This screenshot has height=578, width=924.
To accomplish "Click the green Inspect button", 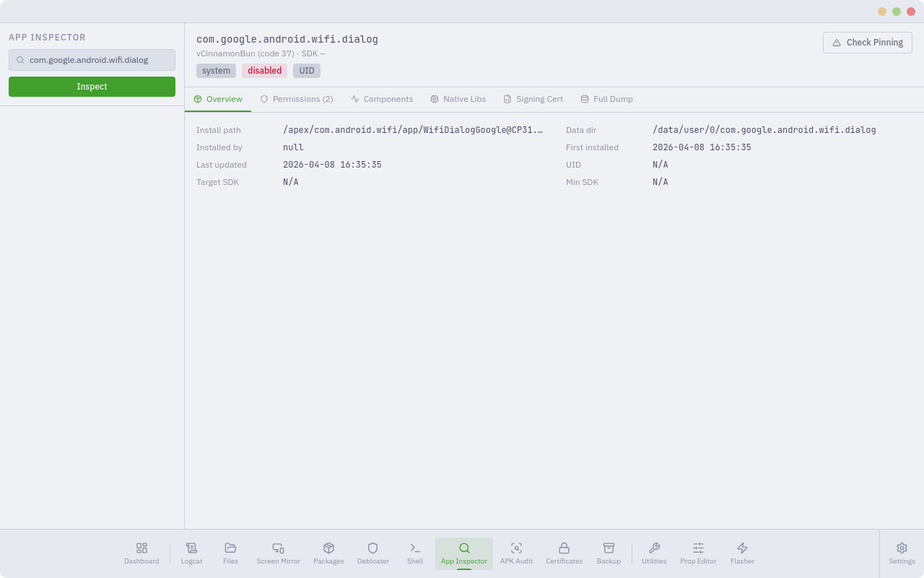I will coord(92,87).
